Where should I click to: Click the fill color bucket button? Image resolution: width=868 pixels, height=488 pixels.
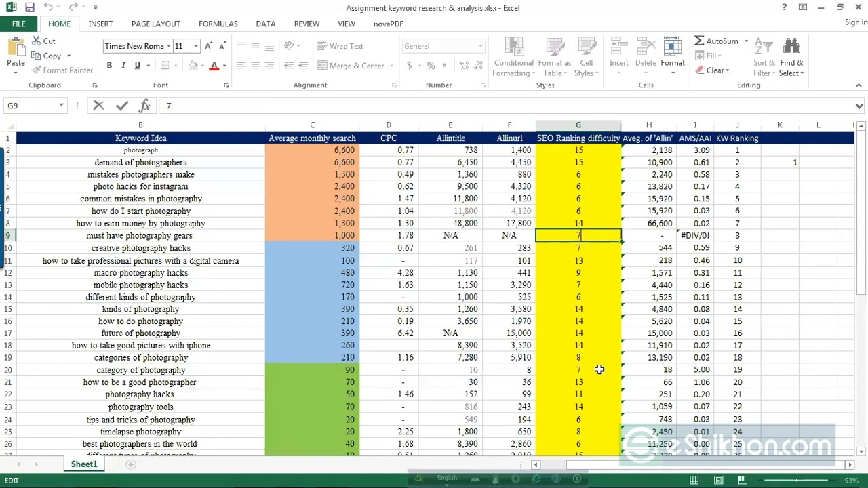(193, 66)
